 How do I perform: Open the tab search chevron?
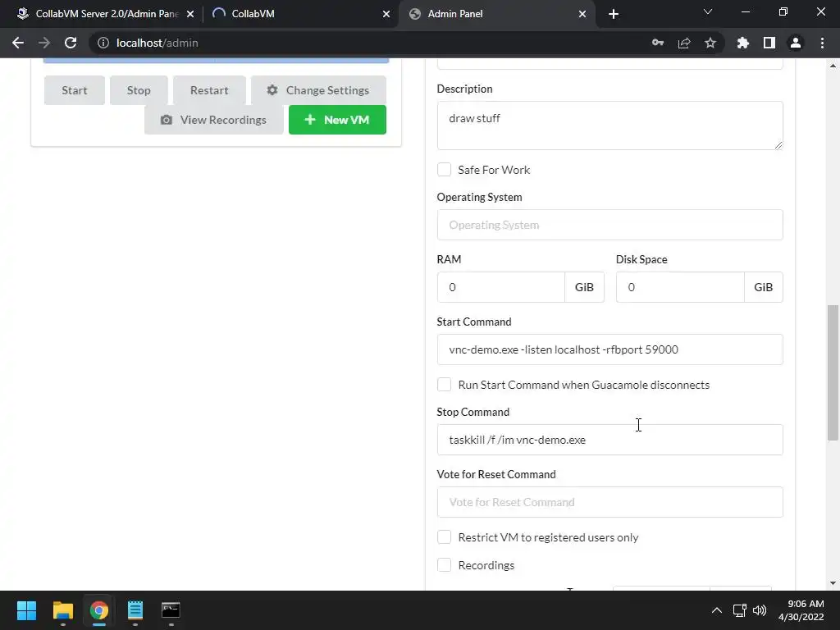pos(708,11)
